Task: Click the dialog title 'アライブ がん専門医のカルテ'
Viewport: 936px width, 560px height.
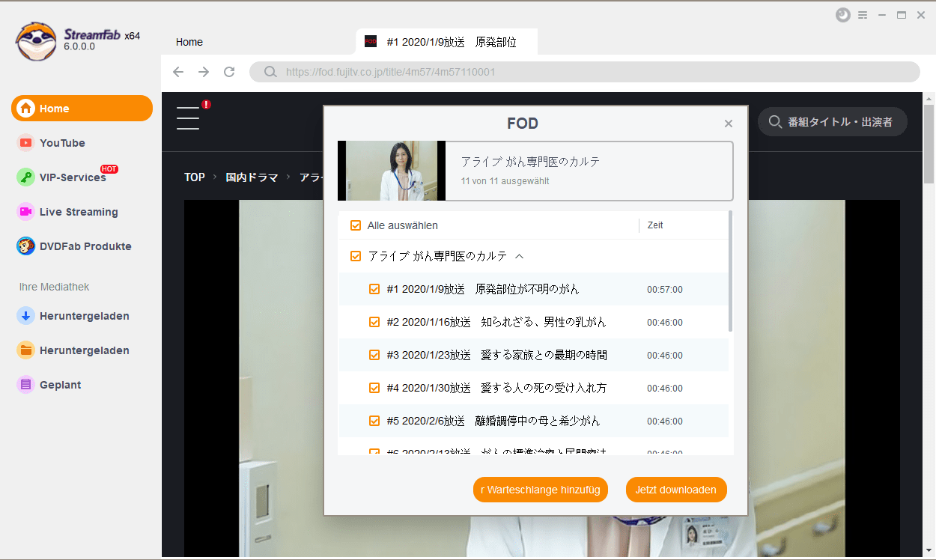Action: point(531,162)
